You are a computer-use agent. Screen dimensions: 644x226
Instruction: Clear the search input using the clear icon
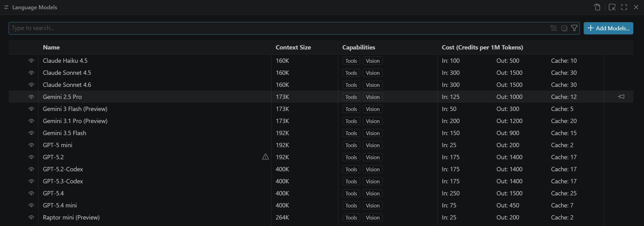[554, 28]
